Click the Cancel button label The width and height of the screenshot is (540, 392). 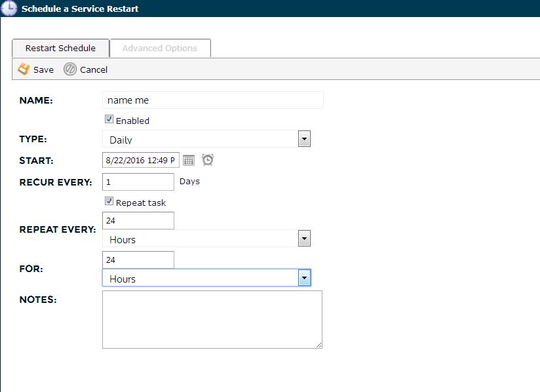click(x=94, y=69)
